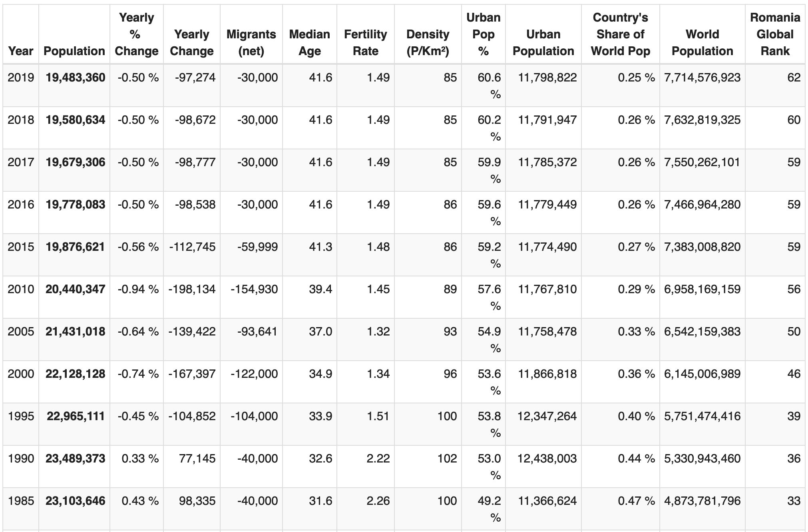Select the 1985 fertility rate 2.26
This screenshot has width=808, height=532.
tap(378, 501)
